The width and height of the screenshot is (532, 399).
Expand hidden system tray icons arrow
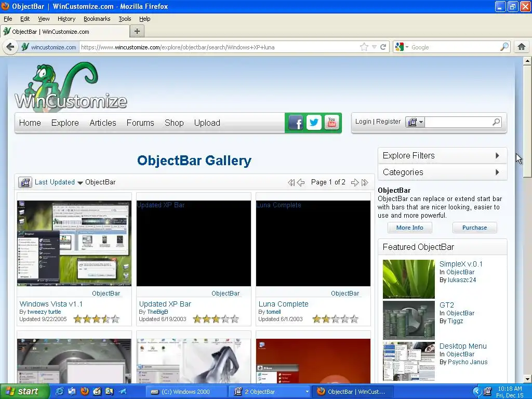[x=476, y=392]
